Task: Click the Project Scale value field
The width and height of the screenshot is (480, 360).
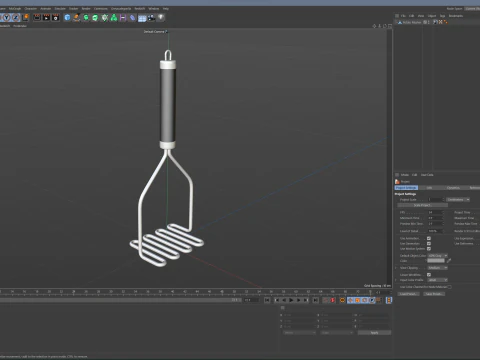Action: tap(435, 199)
